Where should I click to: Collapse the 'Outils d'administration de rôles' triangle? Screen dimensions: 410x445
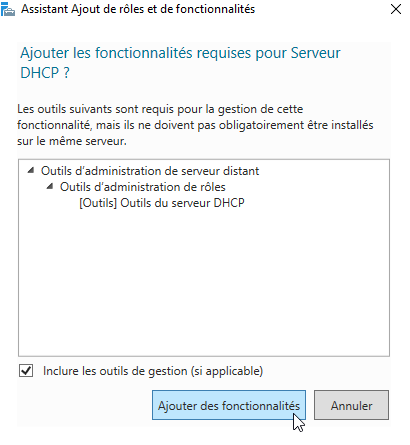(50, 186)
